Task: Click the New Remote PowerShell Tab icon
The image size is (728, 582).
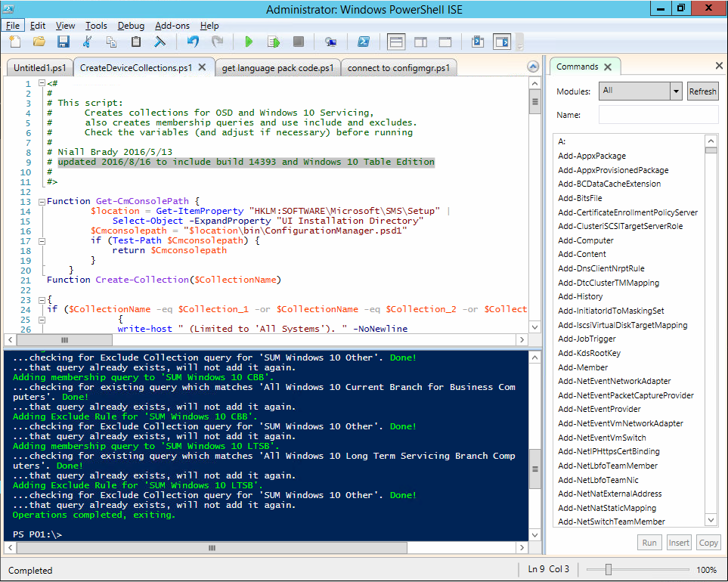Action: point(330,42)
